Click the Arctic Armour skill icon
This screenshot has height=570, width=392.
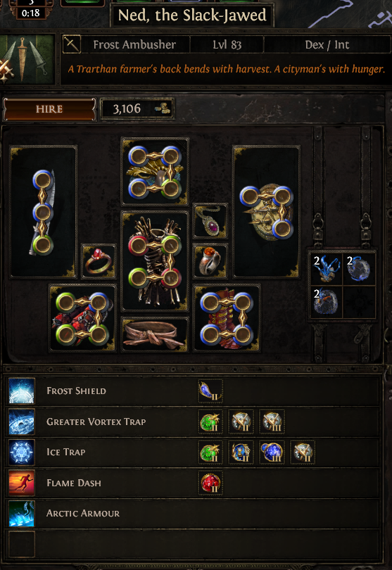[22, 514]
